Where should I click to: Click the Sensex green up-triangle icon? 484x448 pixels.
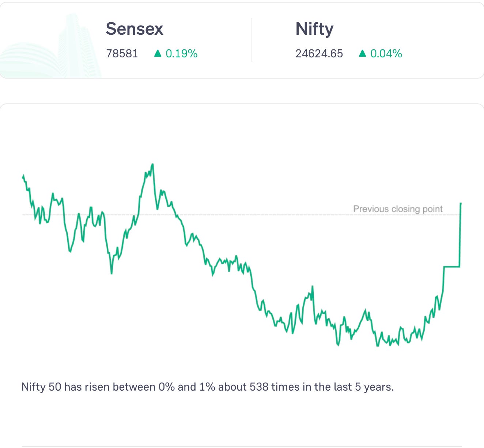click(x=158, y=54)
